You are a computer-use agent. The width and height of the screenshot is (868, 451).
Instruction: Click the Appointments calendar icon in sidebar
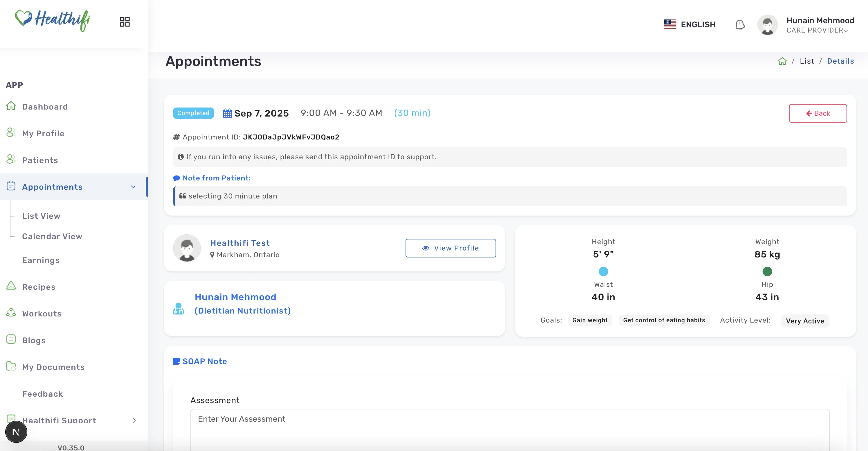[x=11, y=186]
